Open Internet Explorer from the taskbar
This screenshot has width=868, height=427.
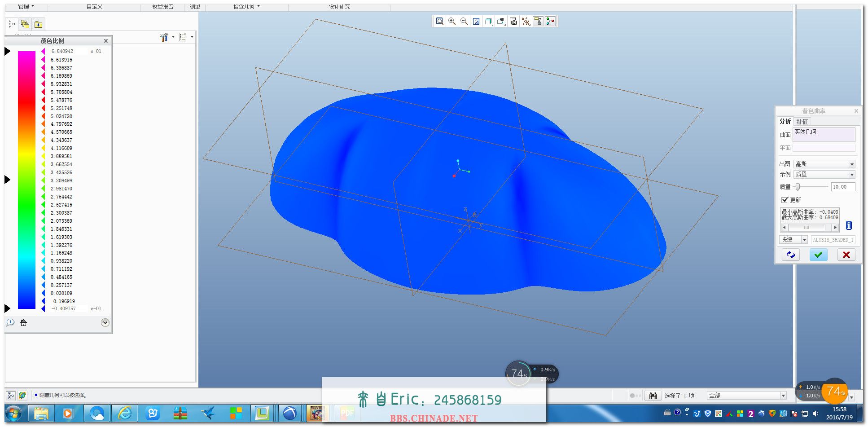124,413
